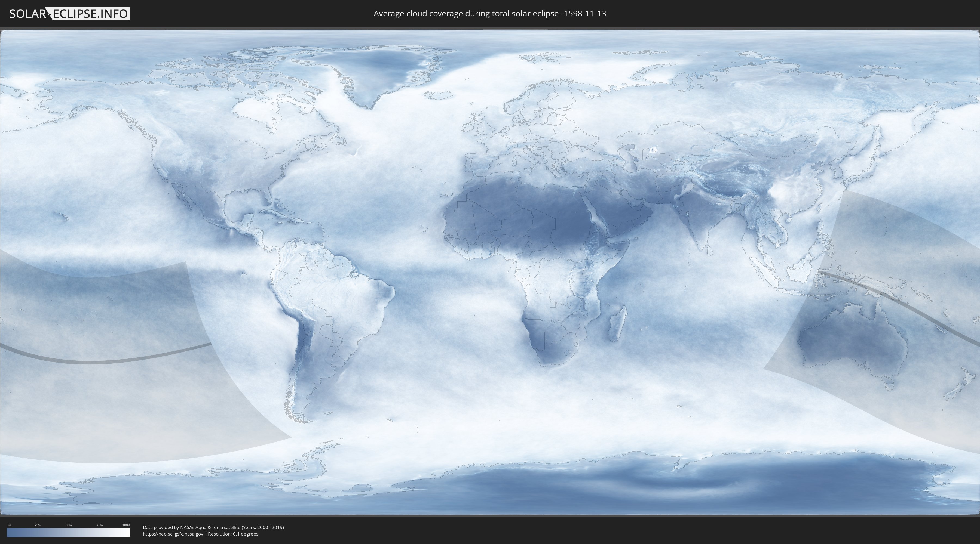Click the 100% legend label
This screenshot has height=544, width=980.
click(x=126, y=525)
